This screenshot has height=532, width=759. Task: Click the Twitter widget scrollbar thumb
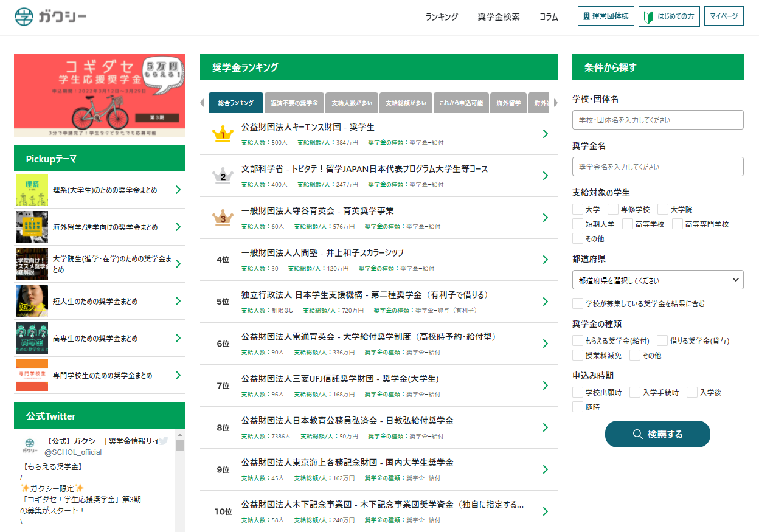[x=180, y=444]
